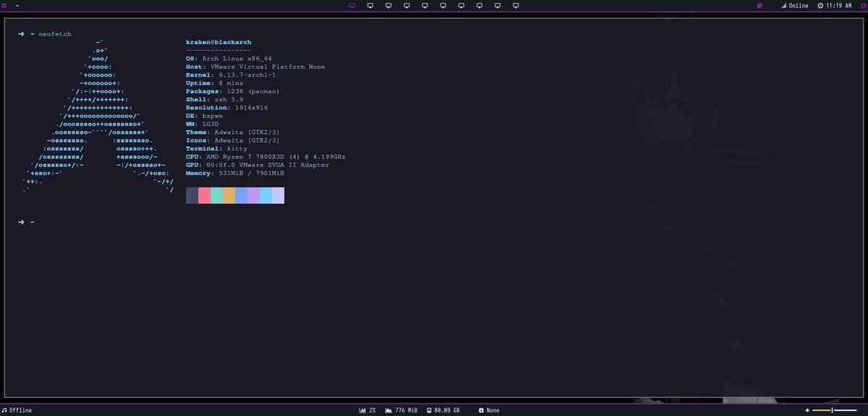The image size is (868, 416).
Task: Click the 776 MiB memory value
Action: [406, 410]
